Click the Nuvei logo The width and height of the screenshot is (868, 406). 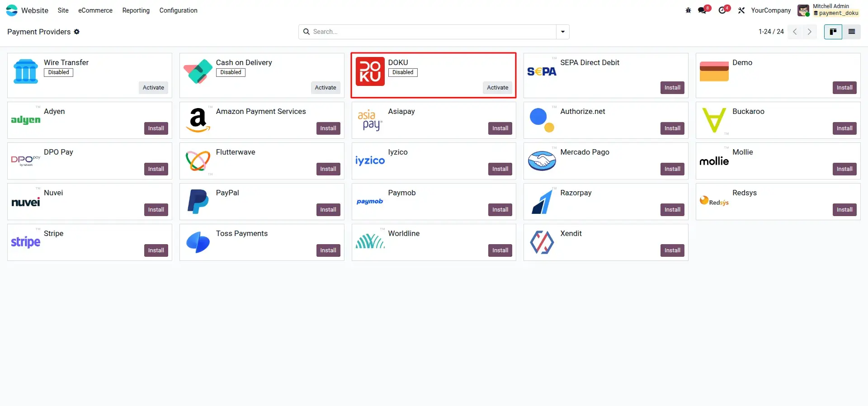(x=26, y=202)
